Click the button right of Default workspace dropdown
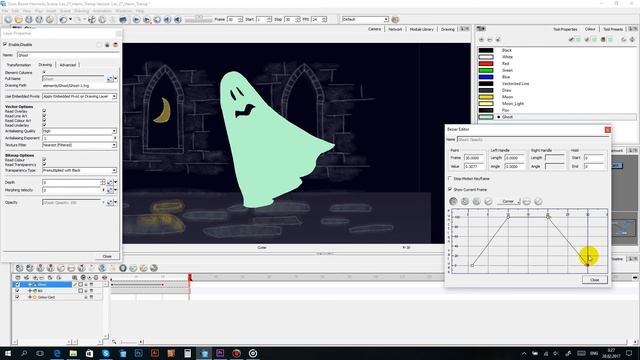 click(395, 20)
